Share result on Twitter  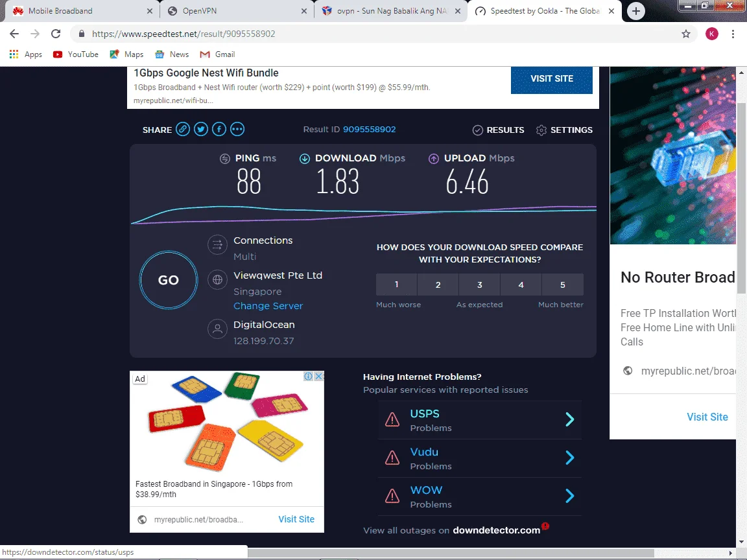201,129
